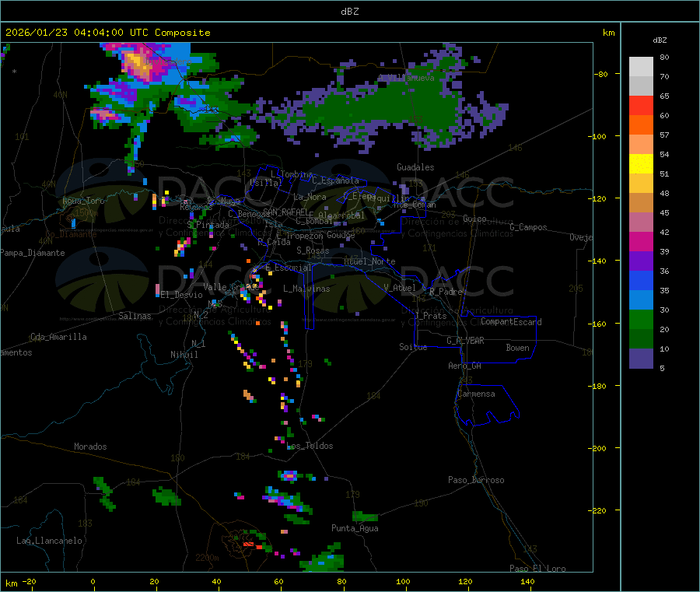Click the 'Cda_Amarilla' place label
Screen dimensions: 700x592
point(58,337)
